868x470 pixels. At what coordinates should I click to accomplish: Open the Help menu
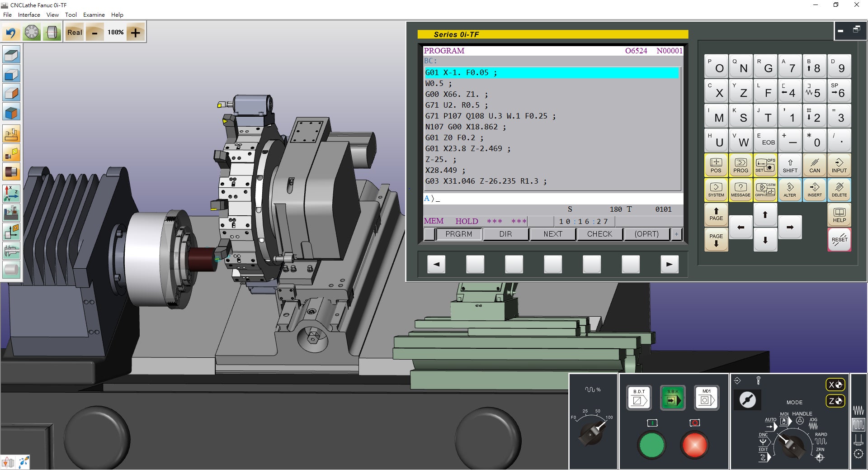coord(117,14)
